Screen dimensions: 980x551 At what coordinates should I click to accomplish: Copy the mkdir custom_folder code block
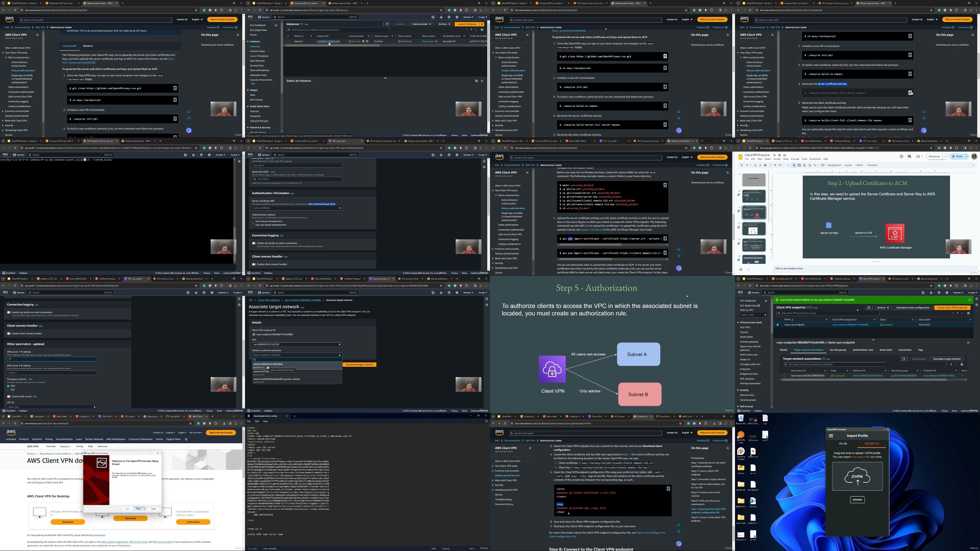point(665,185)
